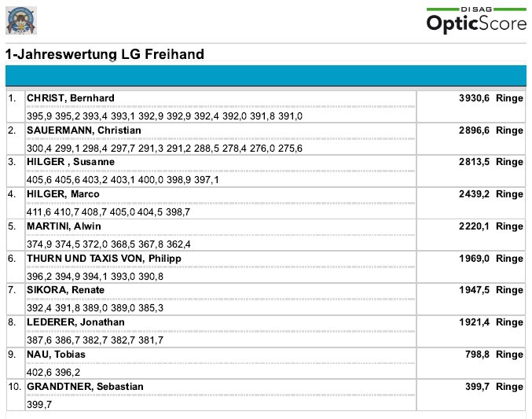Click the blue header bar
Screen dimensions: 532x419
[x=266, y=75]
